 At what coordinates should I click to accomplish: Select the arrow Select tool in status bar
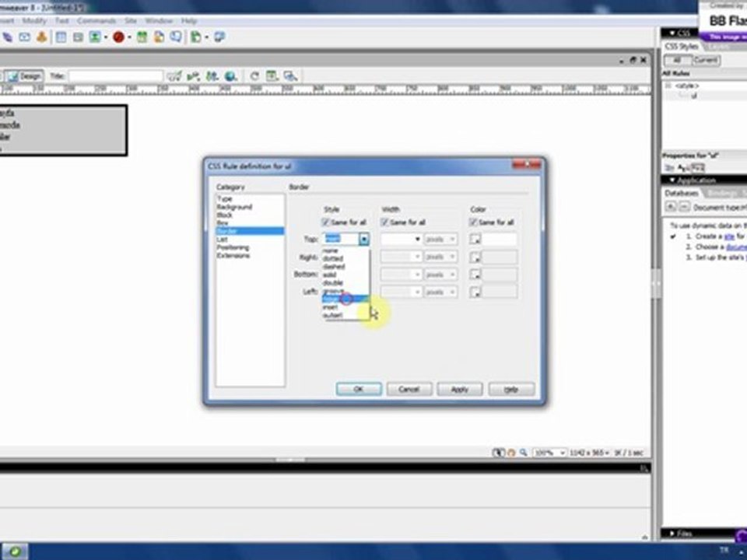pos(498,453)
